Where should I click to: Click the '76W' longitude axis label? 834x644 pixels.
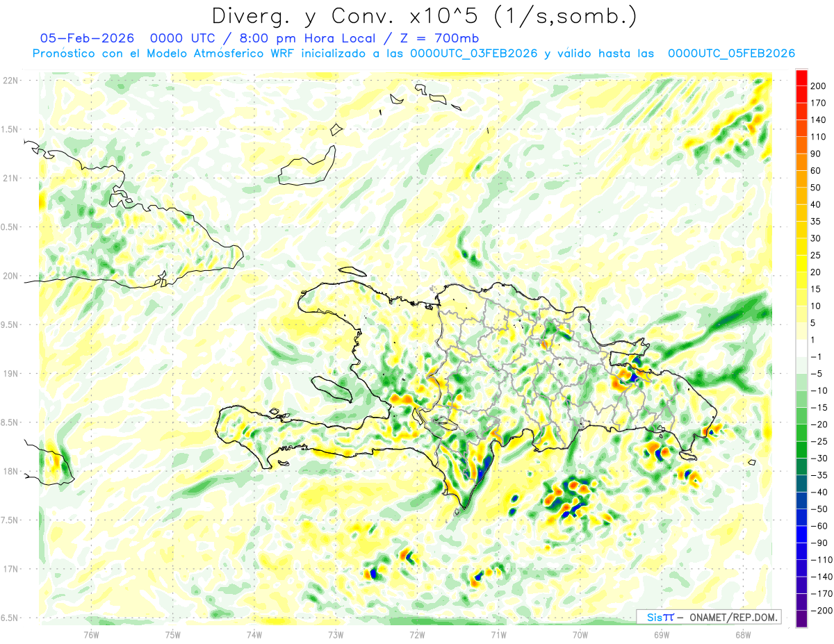(x=91, y=634)
